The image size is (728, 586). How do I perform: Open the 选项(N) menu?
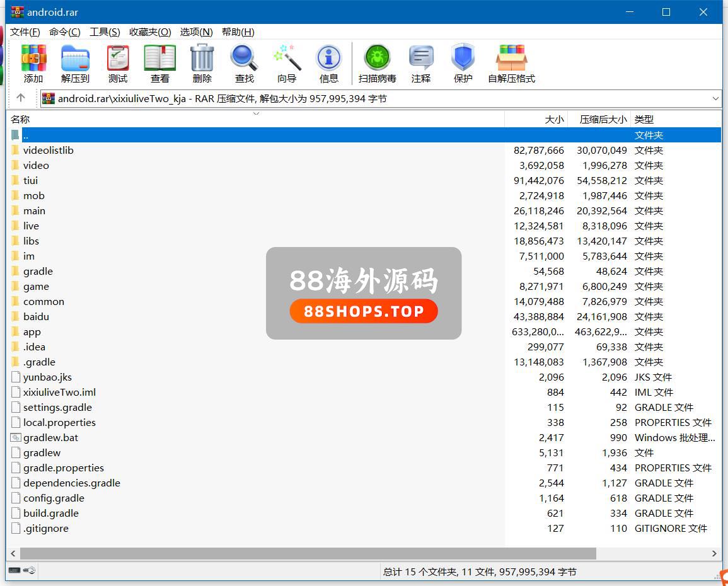pyautogui.click(x=196, y=32)
